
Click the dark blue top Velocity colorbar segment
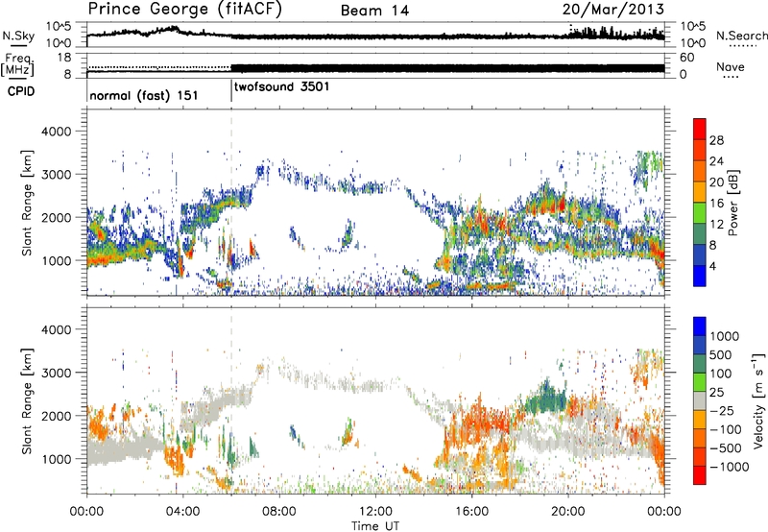[x=700, y=326]
